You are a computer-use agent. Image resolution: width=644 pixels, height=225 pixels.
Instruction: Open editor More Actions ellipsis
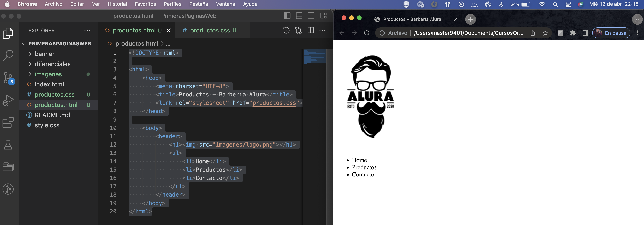[323, 30]
